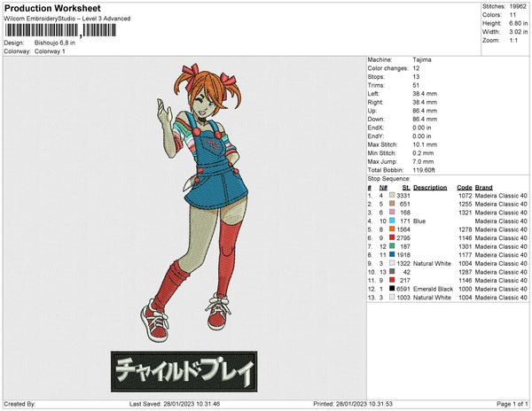Click the barcode under the header
The width and height of the screenshot is (532, 411).
click(60, 30)
